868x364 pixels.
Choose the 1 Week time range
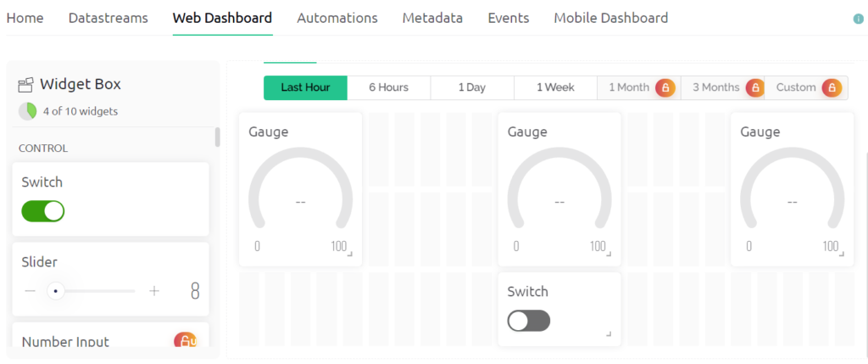coord(555,87)
